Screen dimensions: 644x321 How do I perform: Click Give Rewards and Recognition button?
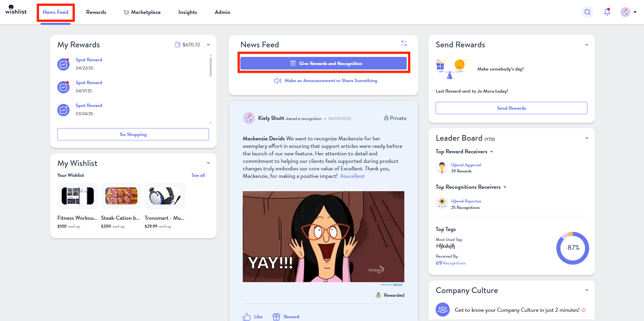click(x=324, y=63)
